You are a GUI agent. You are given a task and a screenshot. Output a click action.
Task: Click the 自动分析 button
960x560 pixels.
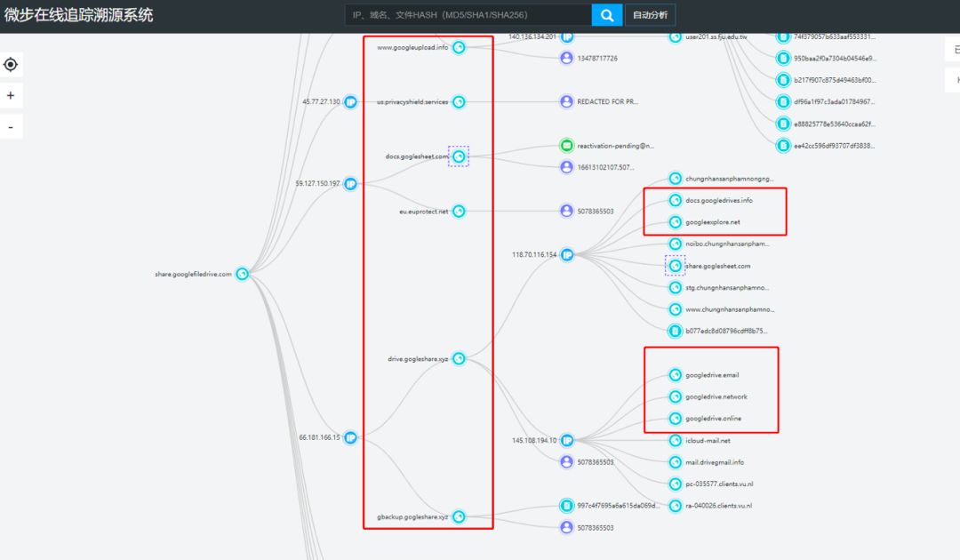[650, 15]
